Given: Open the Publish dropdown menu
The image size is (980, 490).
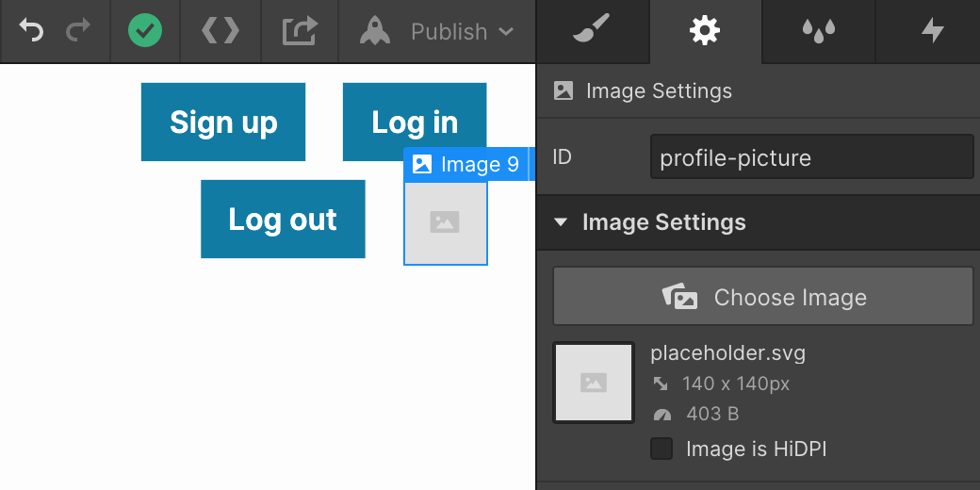Looking at the screenshot, I should [462, 31].
